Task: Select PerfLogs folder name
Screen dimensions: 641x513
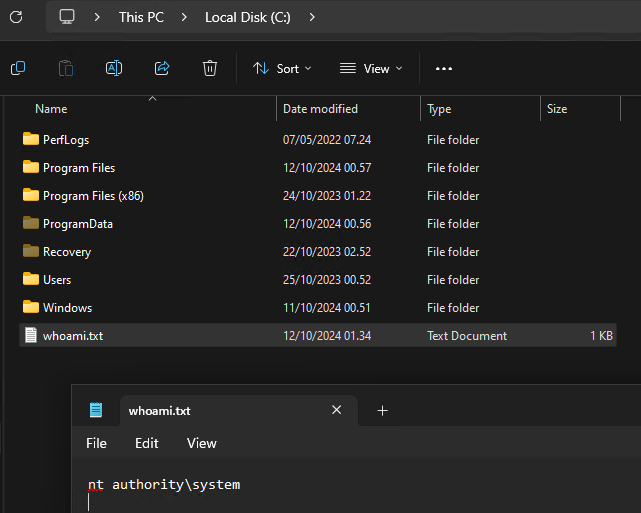Action: coord(66,140)
